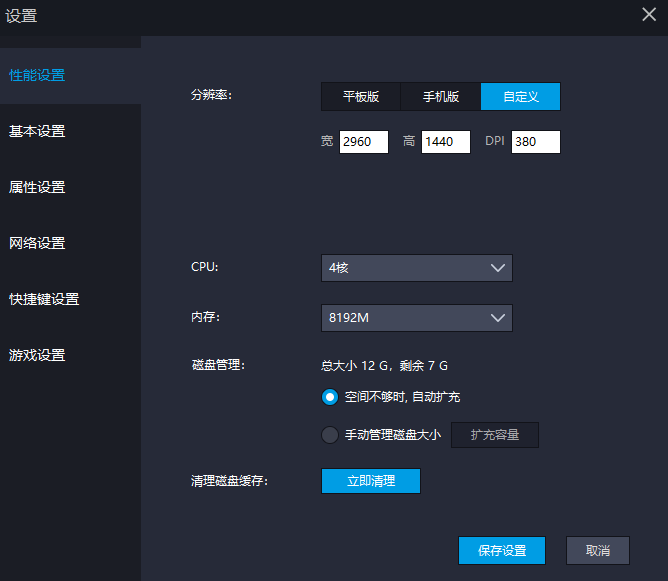This screenshot has height=581, width=668.
Task: Select the 自定义 resolution tab
Action: click(x=520, y=97)
